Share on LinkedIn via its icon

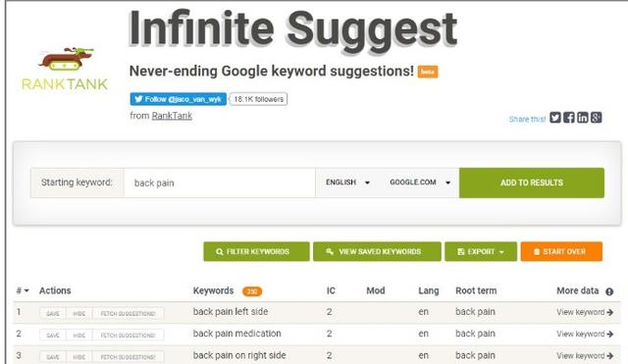pos(582,118)
